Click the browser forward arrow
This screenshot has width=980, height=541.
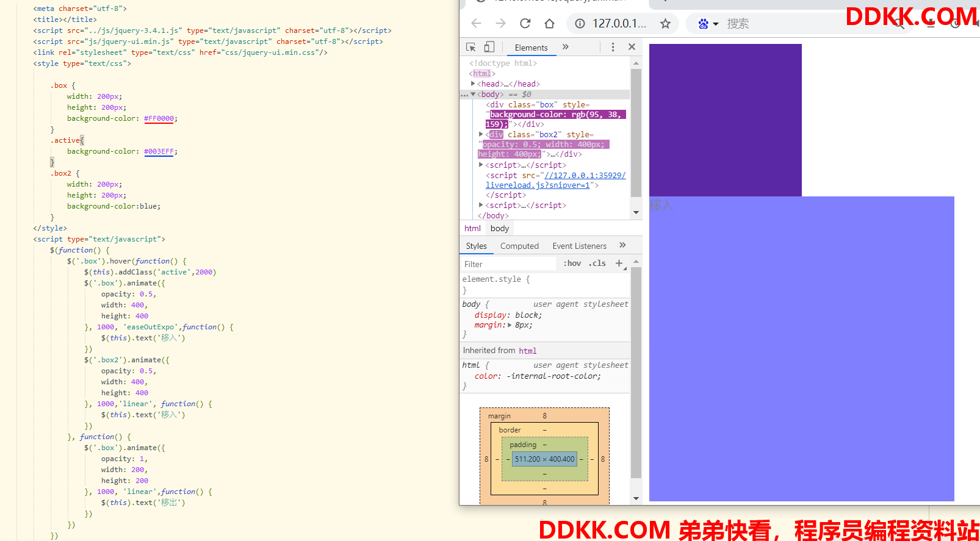(x=500, y=23)
